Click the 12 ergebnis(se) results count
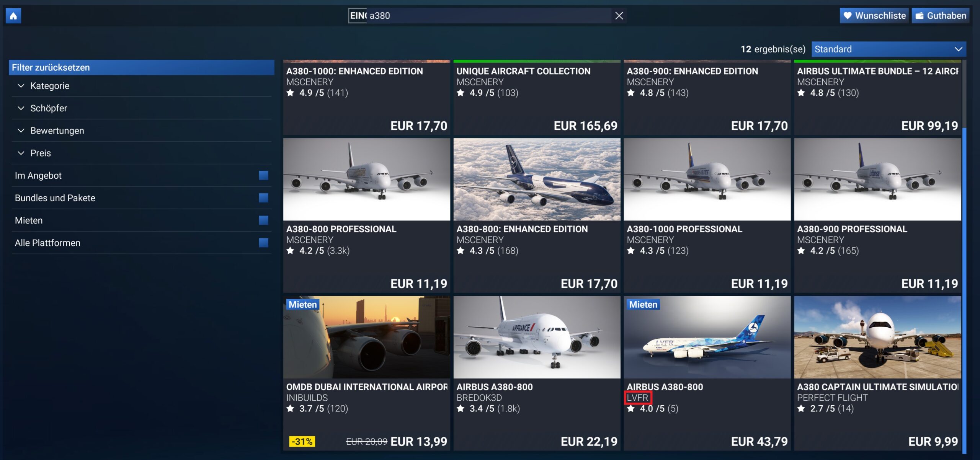Screen dimensions: 980x460 click(773, 49)
